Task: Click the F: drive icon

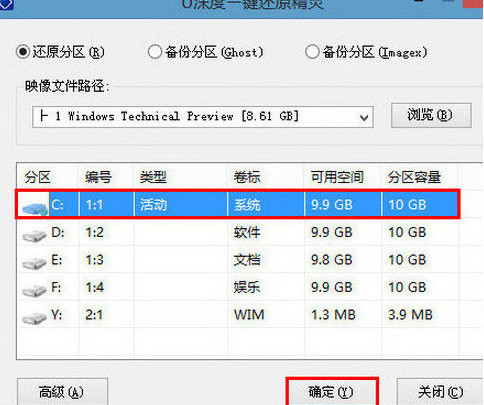Action: click(34, 291)
